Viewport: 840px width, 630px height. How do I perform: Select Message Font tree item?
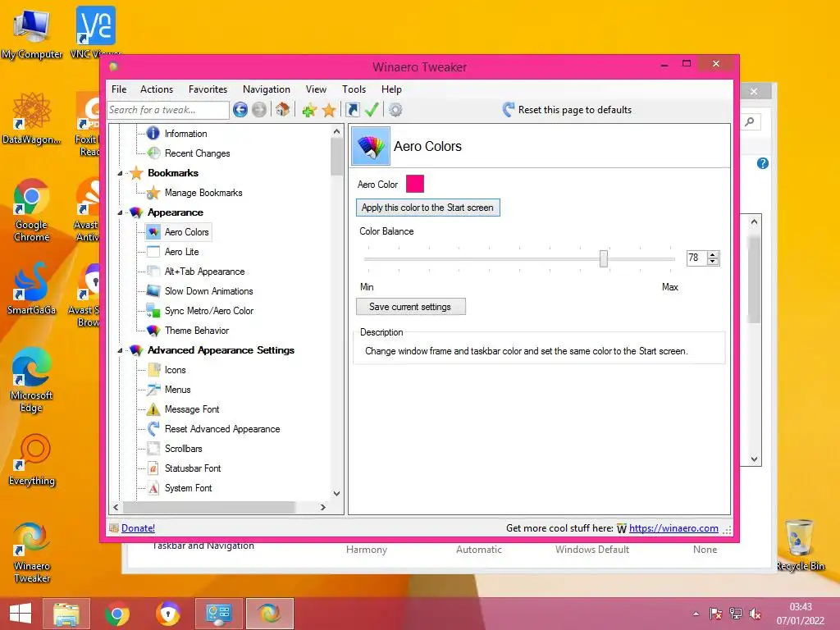tap(192, 409)
